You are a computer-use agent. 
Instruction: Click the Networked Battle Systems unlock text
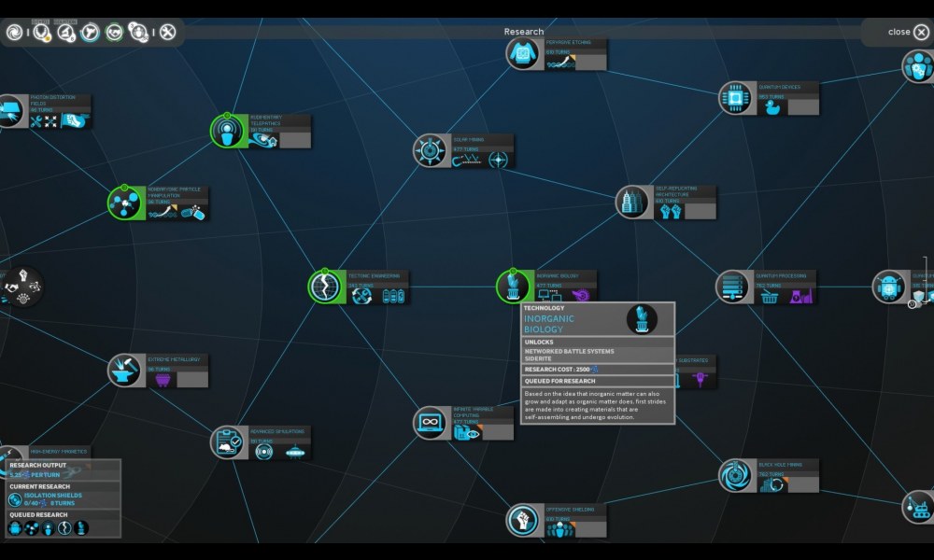click(569, 351)
